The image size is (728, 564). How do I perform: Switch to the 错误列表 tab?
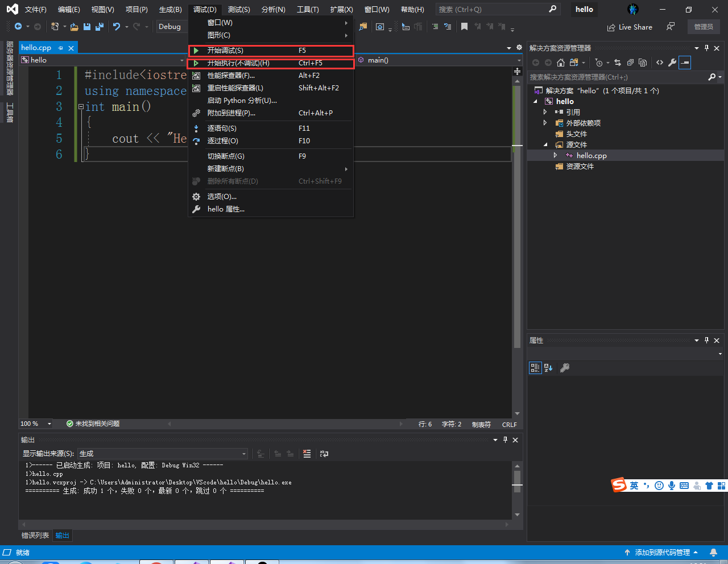pos(35,535)
